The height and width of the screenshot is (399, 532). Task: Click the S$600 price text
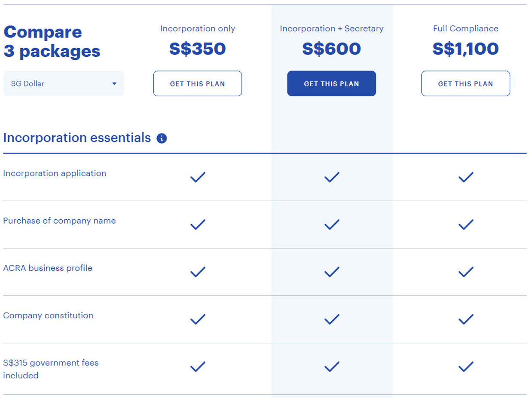click(x=332, y=49)
